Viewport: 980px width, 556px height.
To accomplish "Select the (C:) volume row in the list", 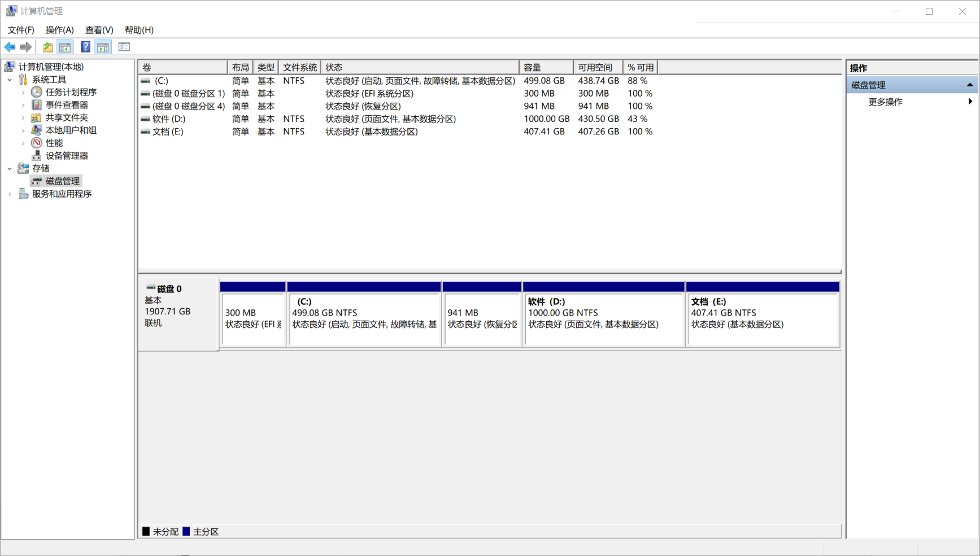I will [398, 81].
